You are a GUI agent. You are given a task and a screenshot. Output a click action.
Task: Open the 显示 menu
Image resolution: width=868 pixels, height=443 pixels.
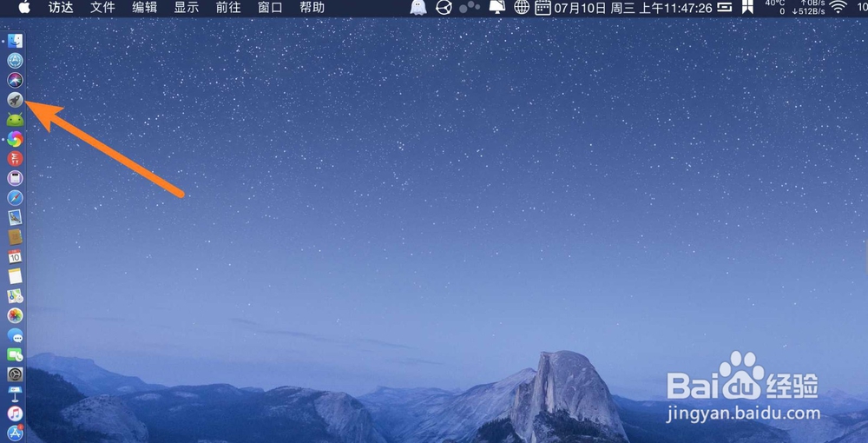(x=187, y=8)
